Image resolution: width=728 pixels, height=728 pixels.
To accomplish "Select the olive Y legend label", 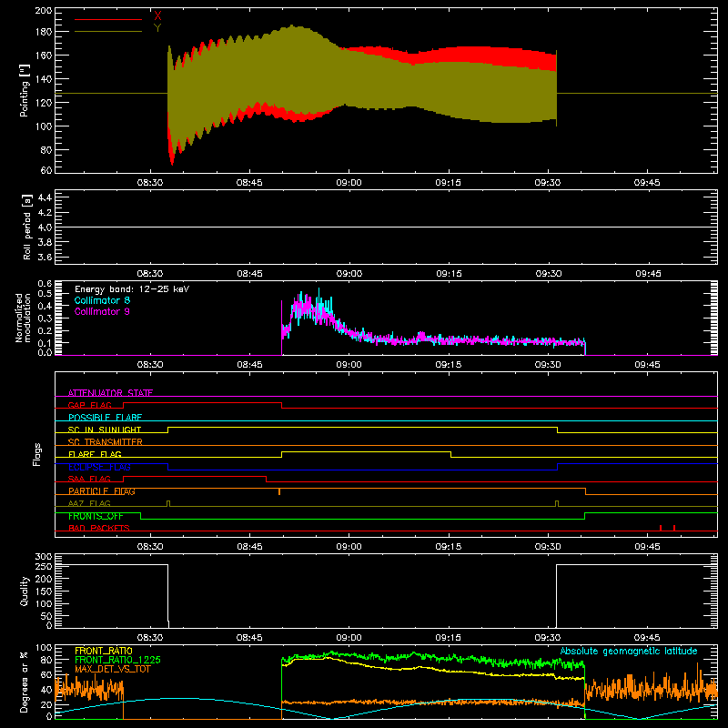I will 157,28.
